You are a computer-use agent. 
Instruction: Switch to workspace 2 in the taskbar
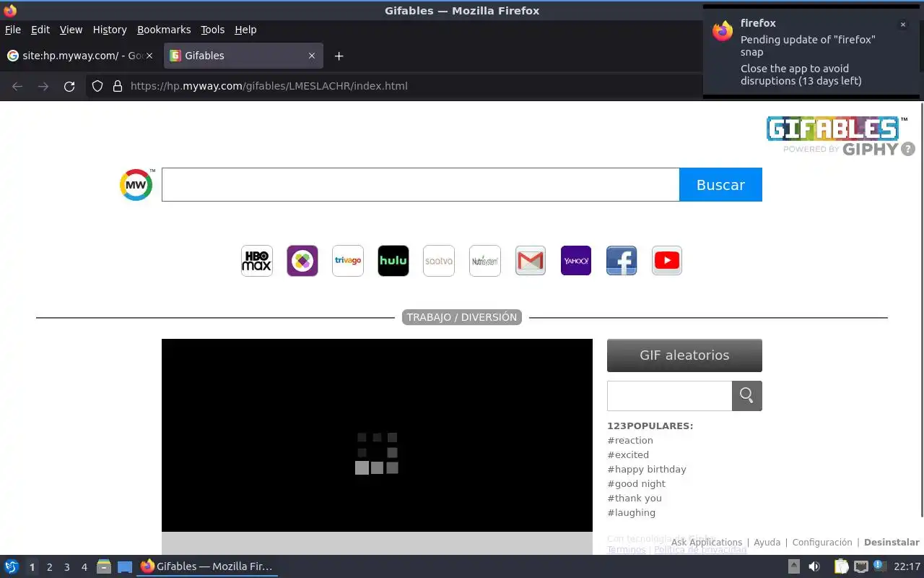(49, 567)
